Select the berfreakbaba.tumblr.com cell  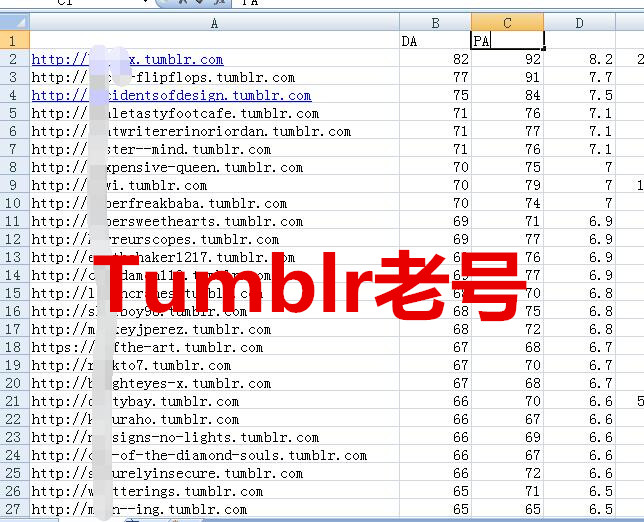pyautogui.click(x=214, y=203)
